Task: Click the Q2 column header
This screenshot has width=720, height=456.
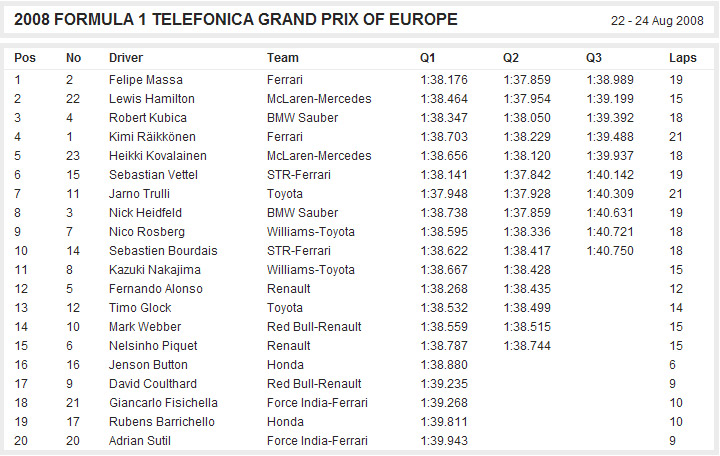Action: click(511, 58)
